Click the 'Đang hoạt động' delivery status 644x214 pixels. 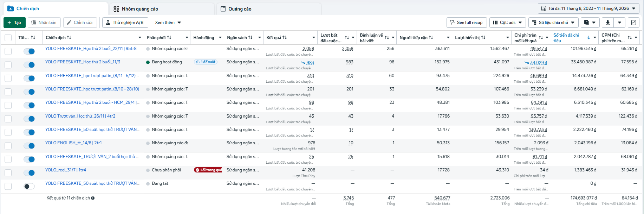tap(167, 62)
